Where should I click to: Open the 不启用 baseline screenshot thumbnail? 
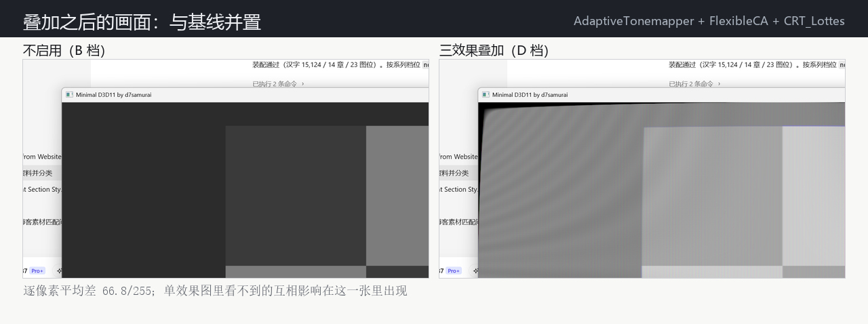point(226,169)
